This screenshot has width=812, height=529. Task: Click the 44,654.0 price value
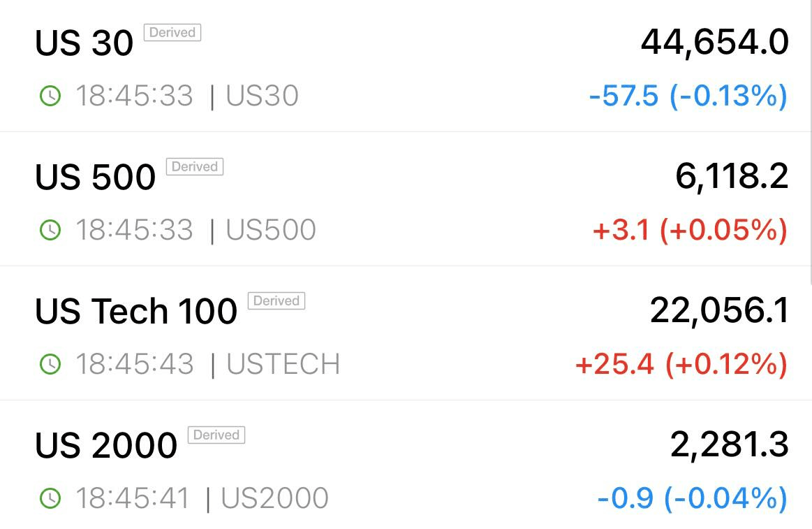click(x=715, y=43)
